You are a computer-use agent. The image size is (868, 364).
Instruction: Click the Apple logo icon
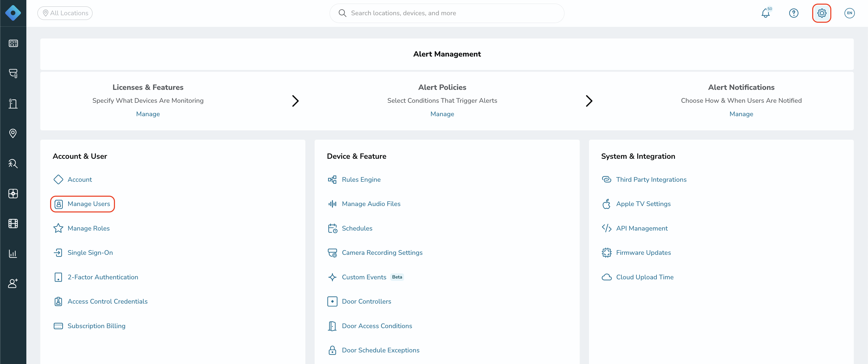[x=607, y=204]
